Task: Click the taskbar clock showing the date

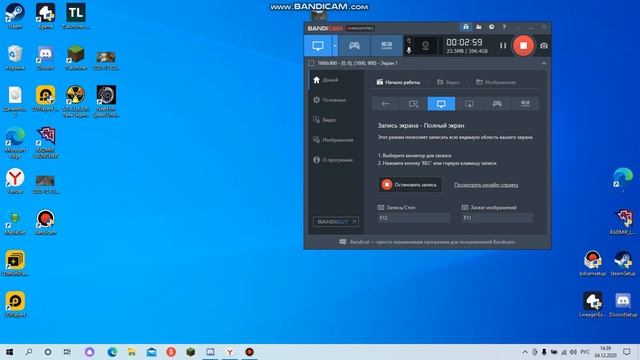Action: (x=606, y=352)
